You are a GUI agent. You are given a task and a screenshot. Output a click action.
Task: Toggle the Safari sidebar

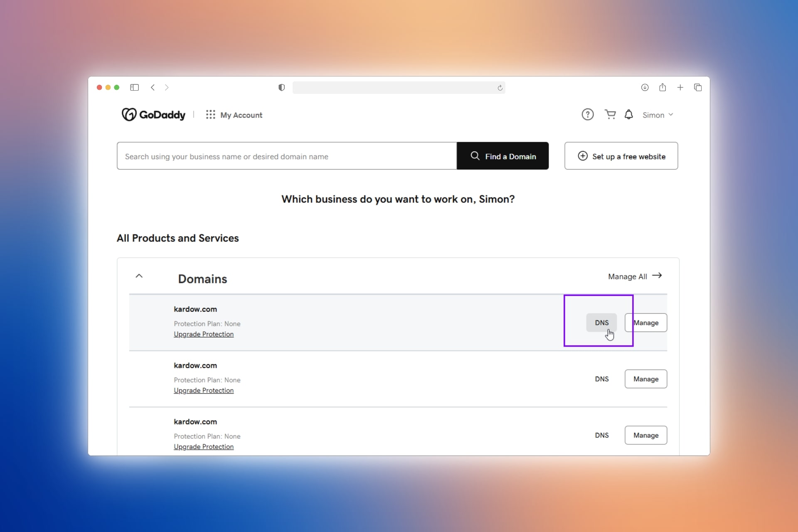[x=134, y=87]
